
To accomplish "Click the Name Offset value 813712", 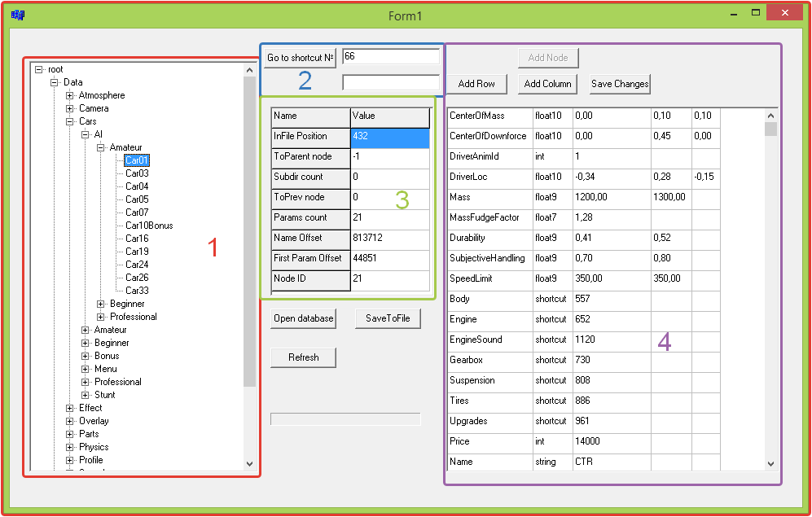I will (390, 240).
